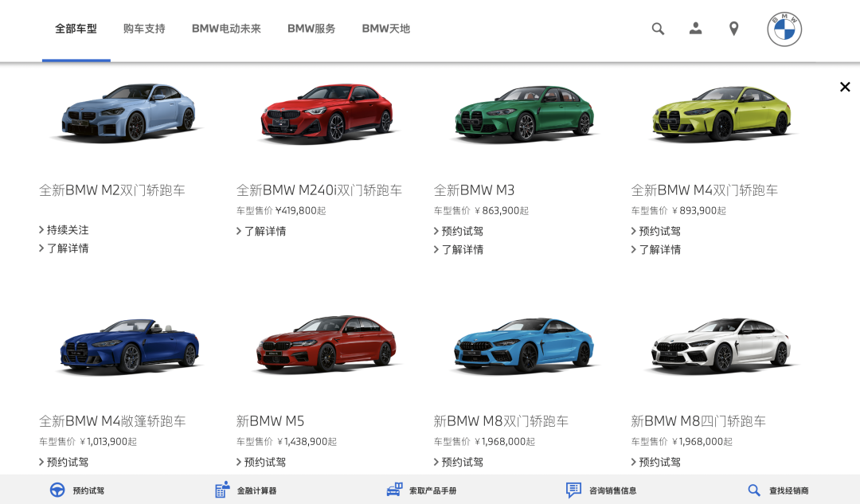Viewport: 860px width, 504px height.
Task: Click the 咨询销售信息 label in bottom bar
Action: [612, 490]
